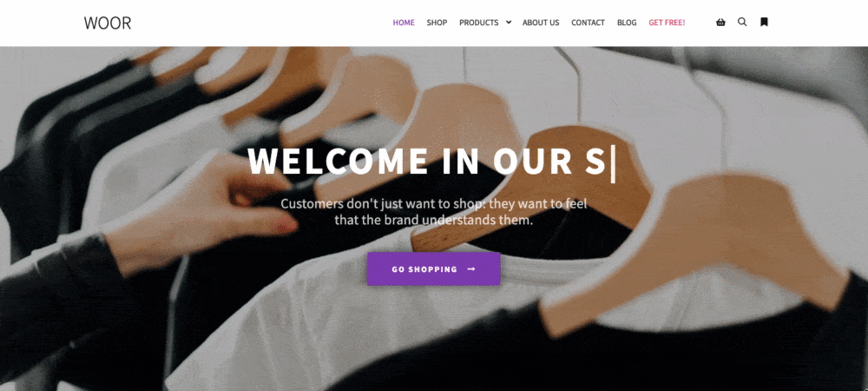Go to the HOME menu item
The image size is (868, 391).
click(x=404, y=23)
